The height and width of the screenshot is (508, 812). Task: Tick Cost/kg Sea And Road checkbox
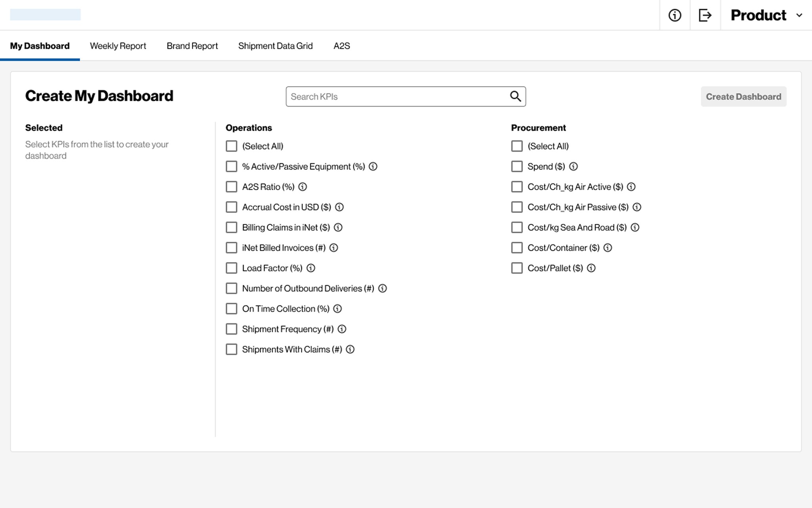pyautogui.click(x=517, y=227)
